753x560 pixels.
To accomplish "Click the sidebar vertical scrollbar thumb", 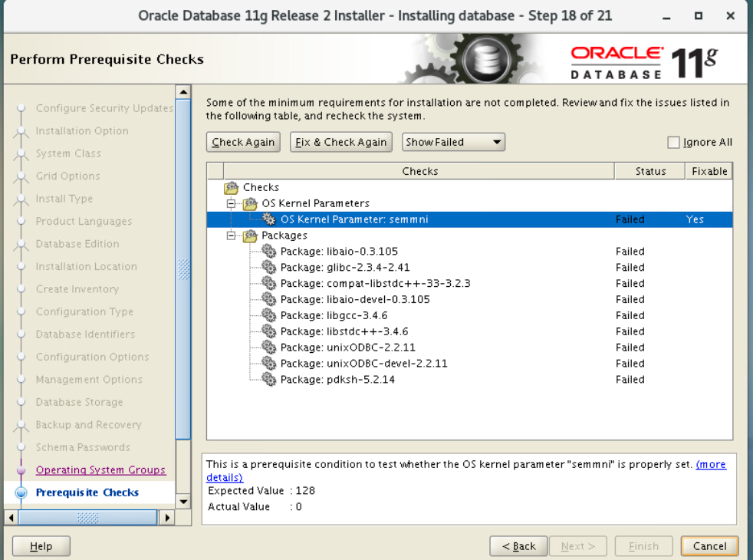I will [x=183, y=269].
